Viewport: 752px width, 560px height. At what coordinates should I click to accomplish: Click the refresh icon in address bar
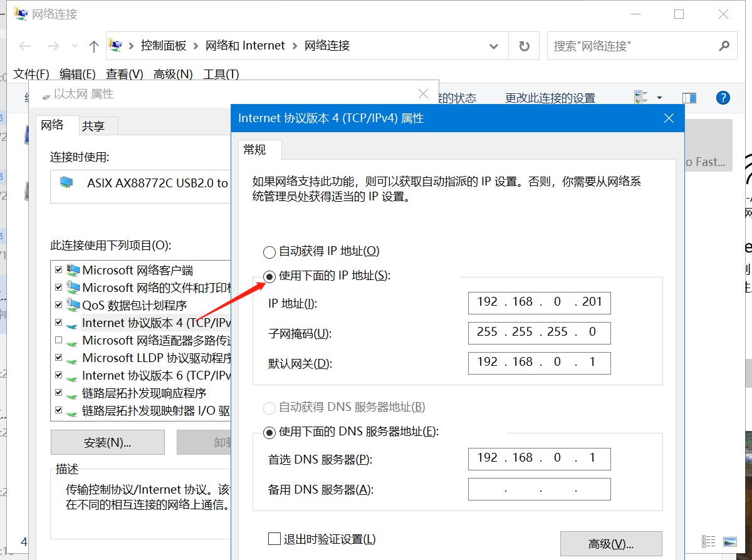pyautogui.click(x=525, y=46)
